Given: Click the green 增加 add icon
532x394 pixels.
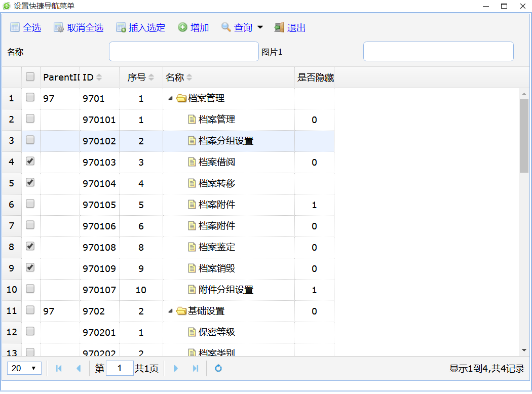Looking at the screenshot, I should (182, 27).
